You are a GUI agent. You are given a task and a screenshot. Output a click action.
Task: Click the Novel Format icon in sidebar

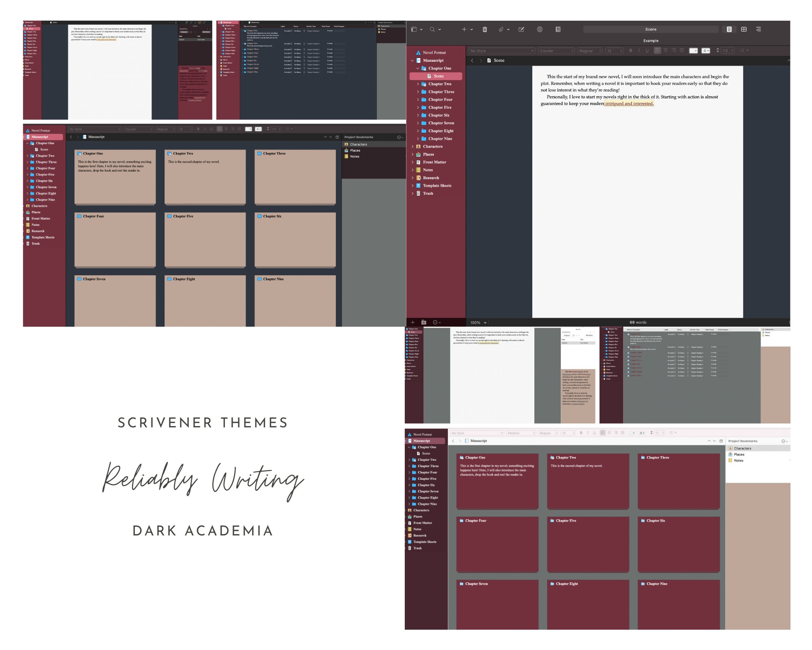pyautogui.click(x=417, y=52)
